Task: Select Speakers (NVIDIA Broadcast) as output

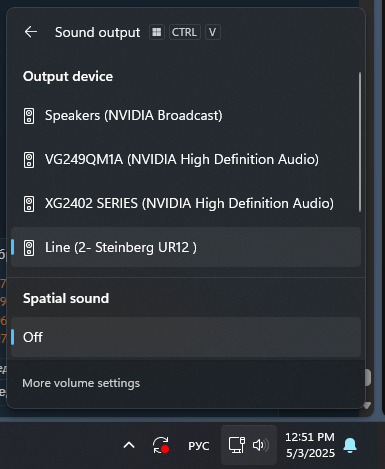Action: tap(186, 116)
